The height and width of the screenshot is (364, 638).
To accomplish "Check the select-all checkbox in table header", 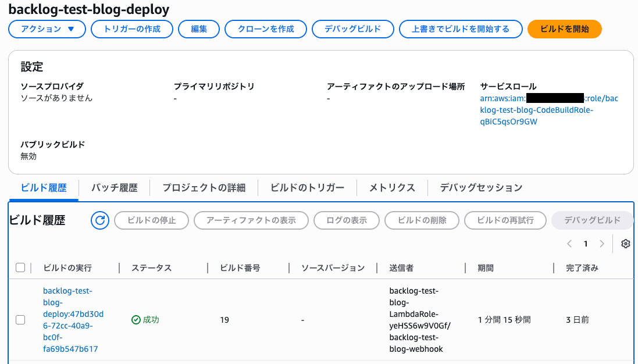I will (x=20, y=267).
